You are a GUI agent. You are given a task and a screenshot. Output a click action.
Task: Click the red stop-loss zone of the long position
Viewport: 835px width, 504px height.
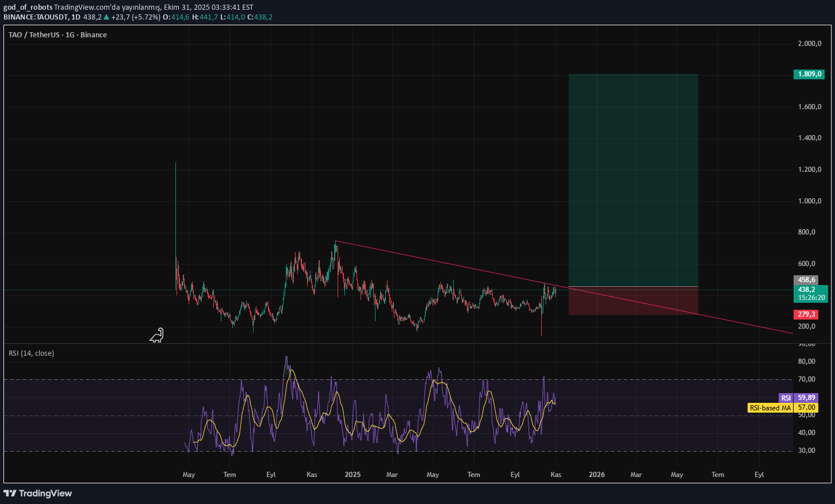[x=633, y=301]
